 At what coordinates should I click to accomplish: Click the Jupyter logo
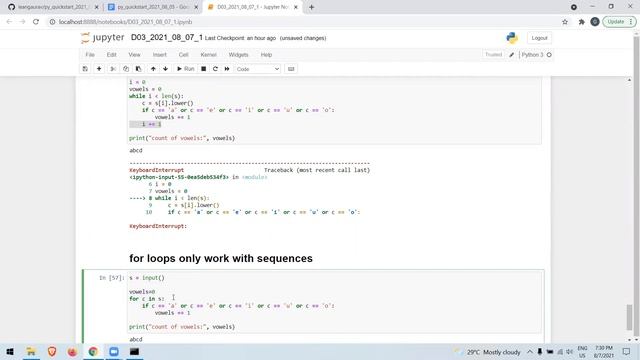coord(102,38)
